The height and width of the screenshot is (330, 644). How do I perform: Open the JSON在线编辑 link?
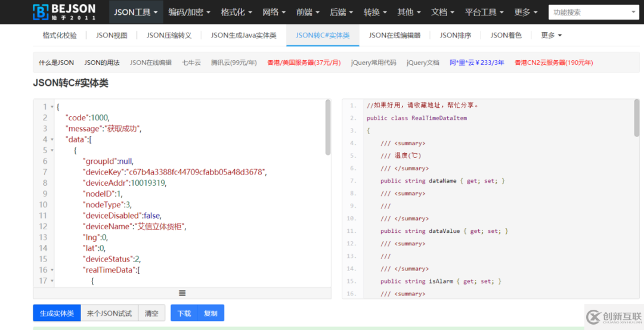coord(151,63)
